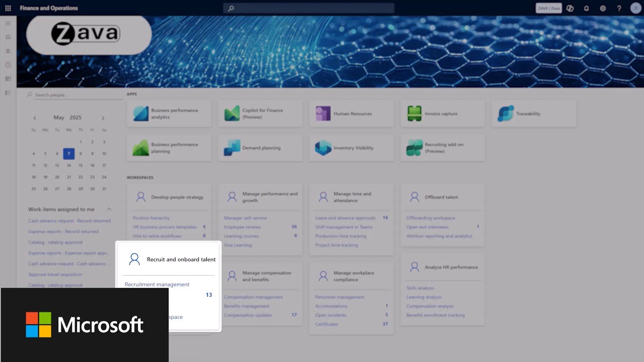This screenshot has height=362, width=644.
Task: Open Manage performance and growth workspace
Action: coord(270,197)
